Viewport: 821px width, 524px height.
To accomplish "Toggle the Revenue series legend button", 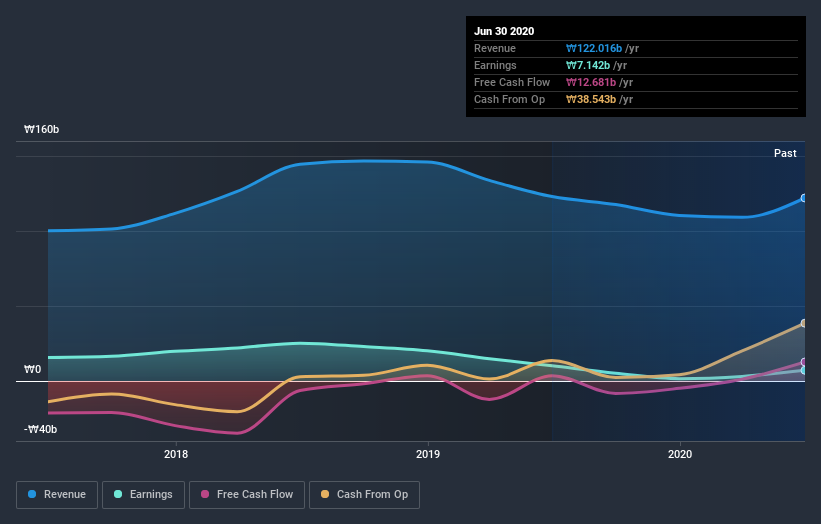I will pos(57,495).
